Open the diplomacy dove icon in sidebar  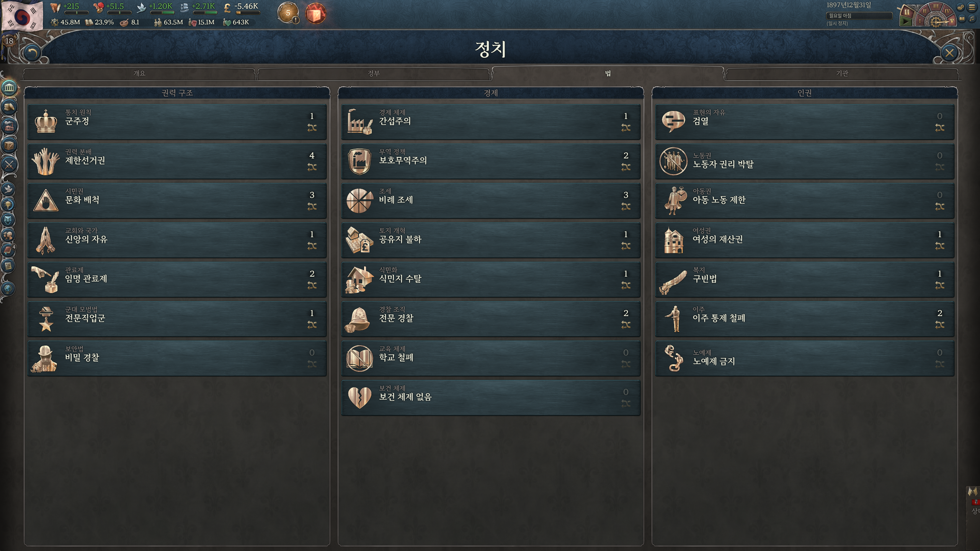click(x=8, y=189)
